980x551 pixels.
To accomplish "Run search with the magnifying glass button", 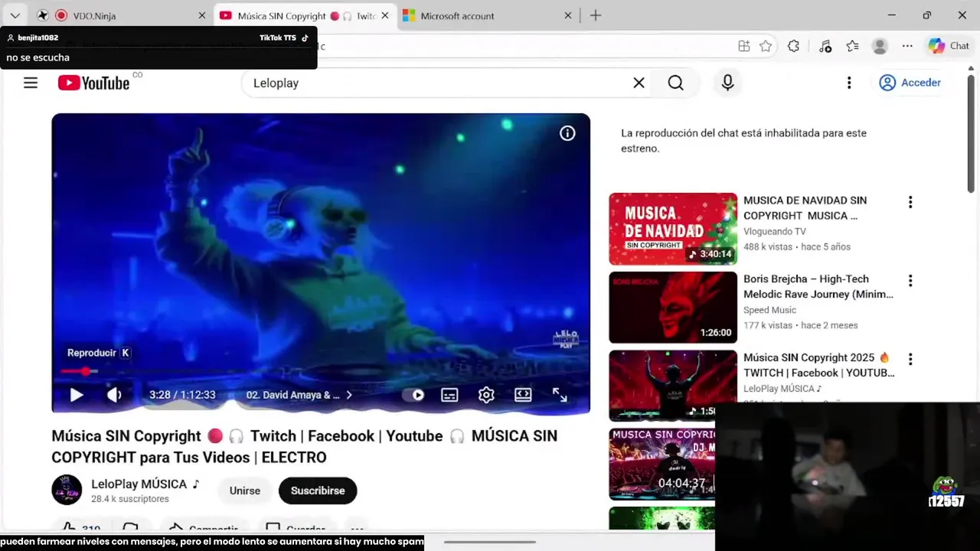I will tap(675, 83).
